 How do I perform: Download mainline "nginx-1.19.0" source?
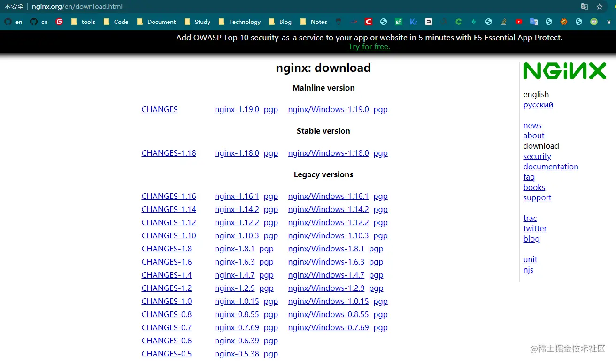point(237,109)
